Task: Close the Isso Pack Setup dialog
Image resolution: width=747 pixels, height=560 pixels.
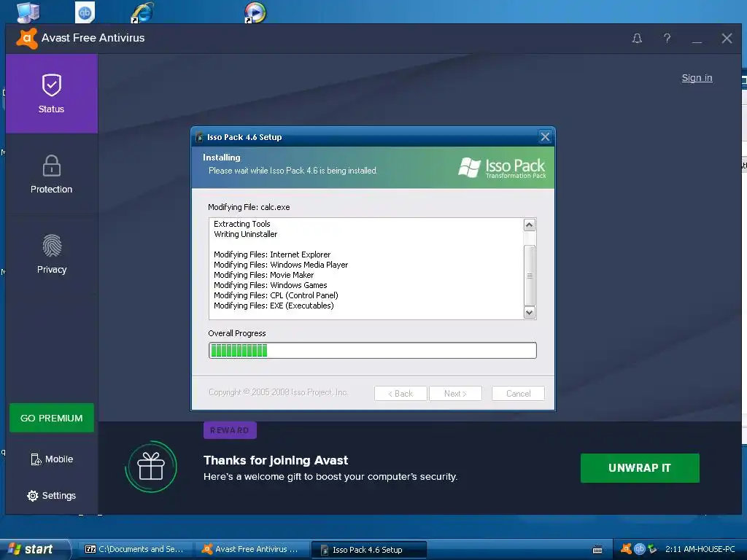Action: pyautogui.click(x=545, y=137)
